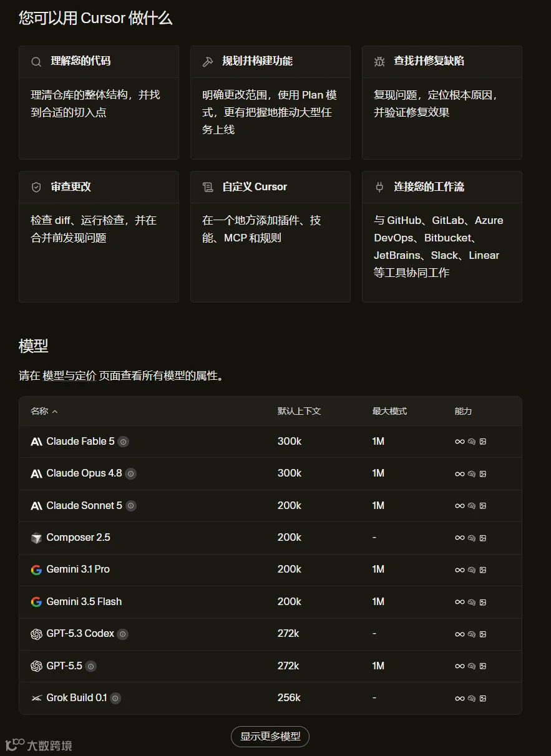Image resolution: width=551 pixels, height=756 pixels.
Task: Click the 默认上下文 column header
Action: point(300,412)
